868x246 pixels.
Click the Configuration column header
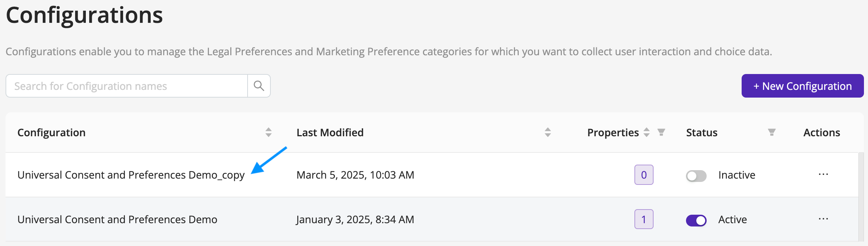pyautogui.click(x=52, y=133)
